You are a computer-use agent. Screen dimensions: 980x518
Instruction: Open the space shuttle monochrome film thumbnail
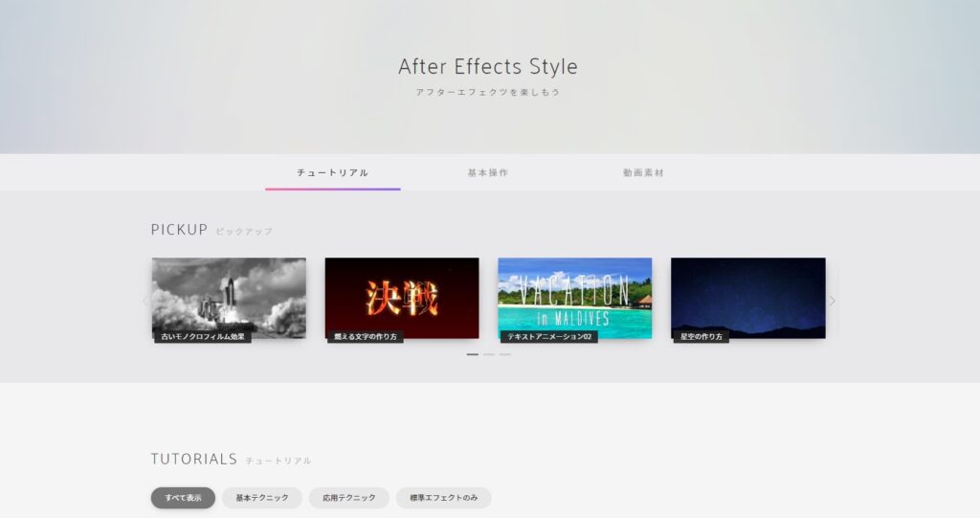click(229, 292)
